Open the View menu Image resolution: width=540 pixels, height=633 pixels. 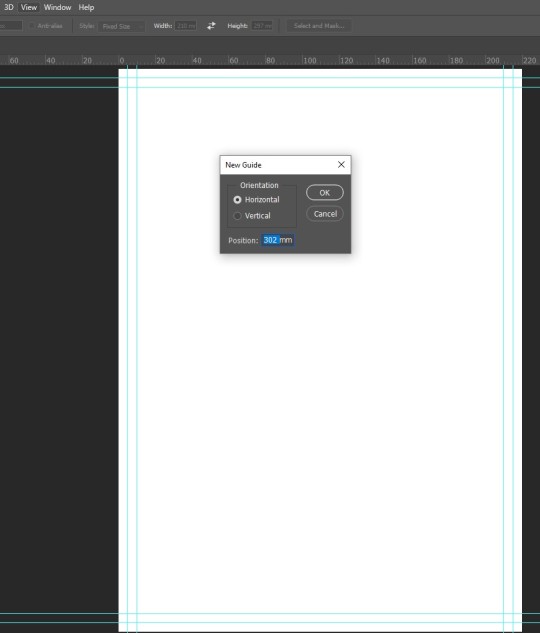coord(29,7)
